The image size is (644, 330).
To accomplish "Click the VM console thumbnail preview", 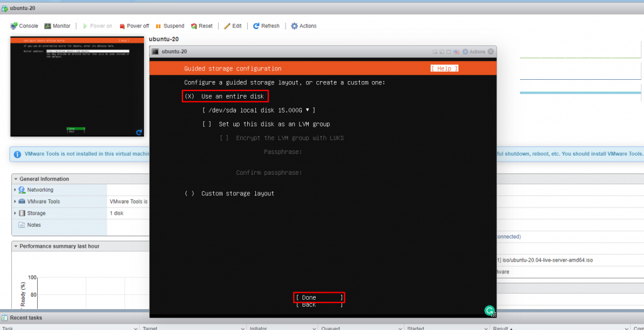I will click(77, 87).
